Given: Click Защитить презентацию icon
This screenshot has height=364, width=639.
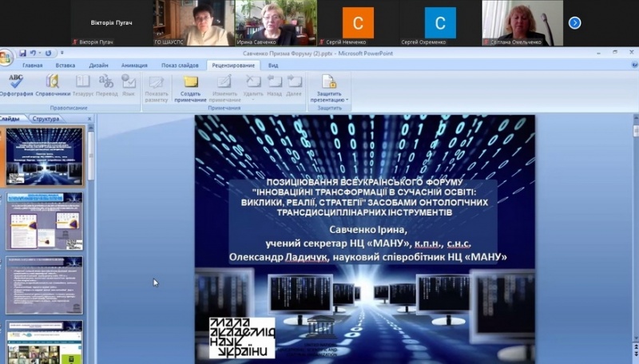Looking at the screenshot, I should 328,82.
